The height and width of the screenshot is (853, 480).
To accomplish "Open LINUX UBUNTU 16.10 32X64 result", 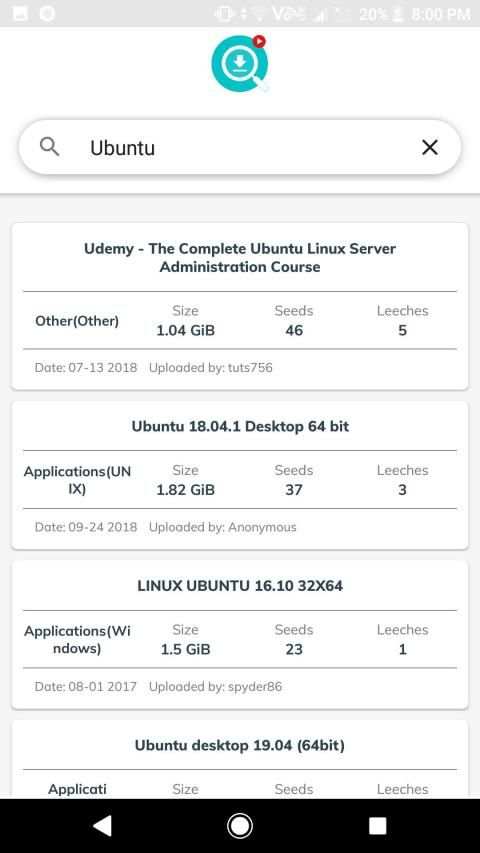I will [240, 635].
